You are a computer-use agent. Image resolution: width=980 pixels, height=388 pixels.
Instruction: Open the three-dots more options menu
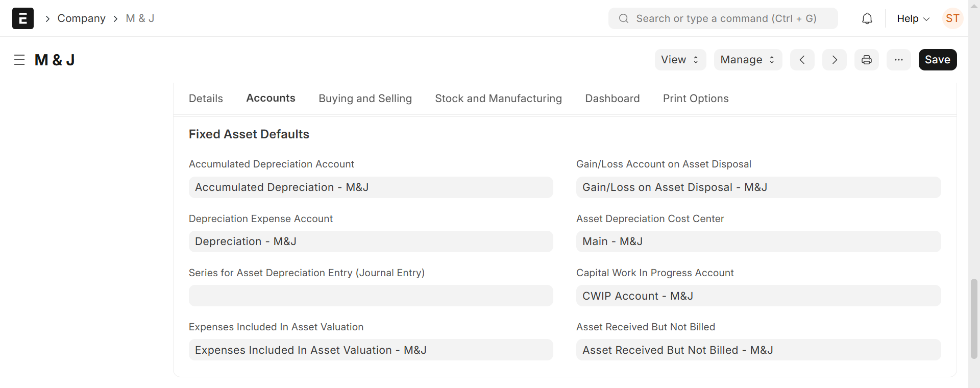pyautogui.click(x=898, y=60)
